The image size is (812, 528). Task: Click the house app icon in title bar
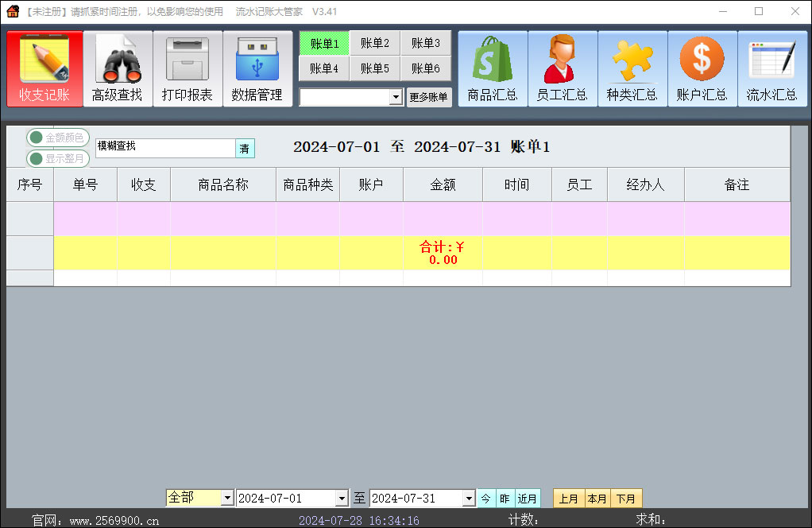click(x=13, y=11)
